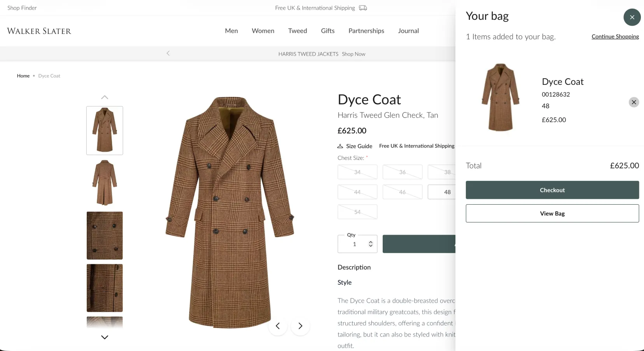Open the Men menu

pyautogui.click(x=231, y=31)
